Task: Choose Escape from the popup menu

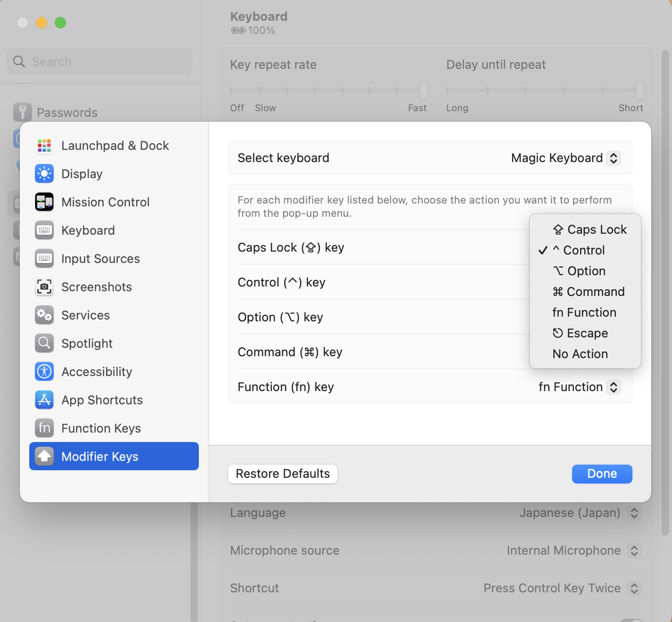Action: (585, 333)
